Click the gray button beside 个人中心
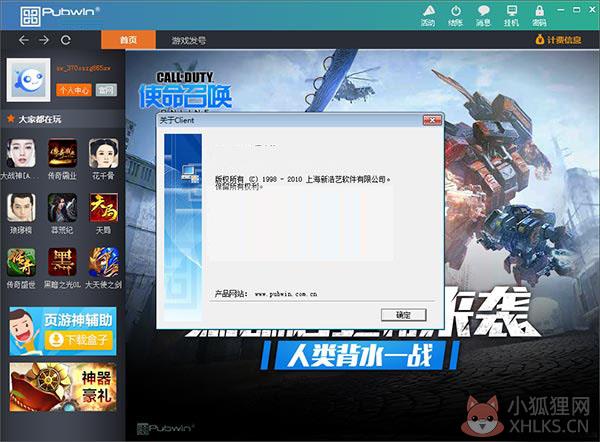The height and width of the screenshot is (442, 600). tap(106, 90)
